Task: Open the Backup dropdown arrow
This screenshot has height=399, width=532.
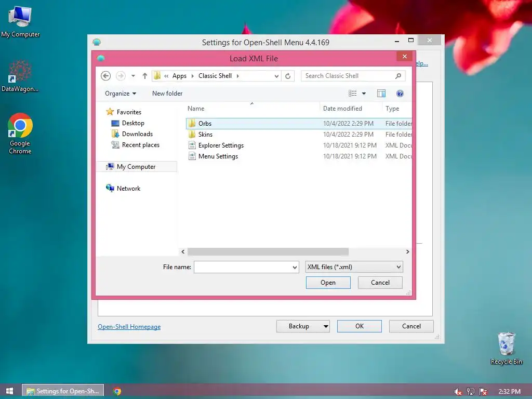Action: tap(326, 326)
